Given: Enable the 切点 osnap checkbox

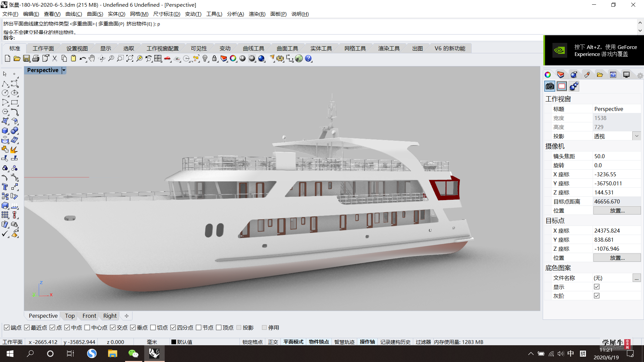Looking at the screenshot, I should pos(153,327).
